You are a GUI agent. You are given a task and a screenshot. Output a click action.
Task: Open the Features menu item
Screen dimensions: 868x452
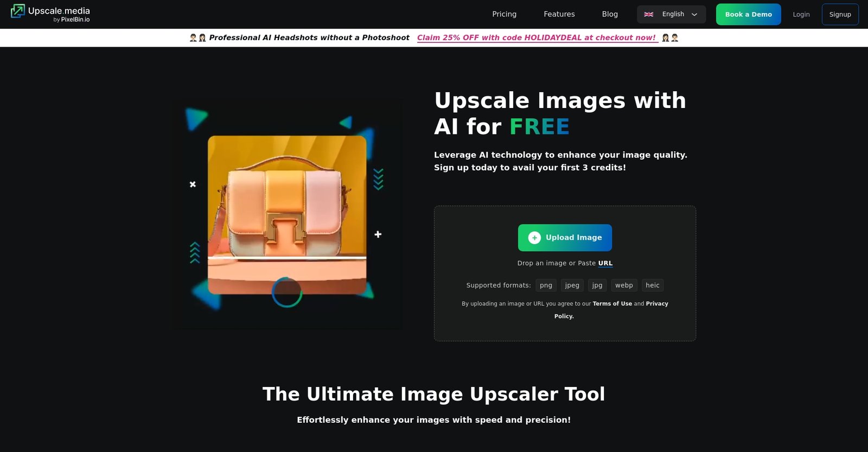tap(559, 14)
